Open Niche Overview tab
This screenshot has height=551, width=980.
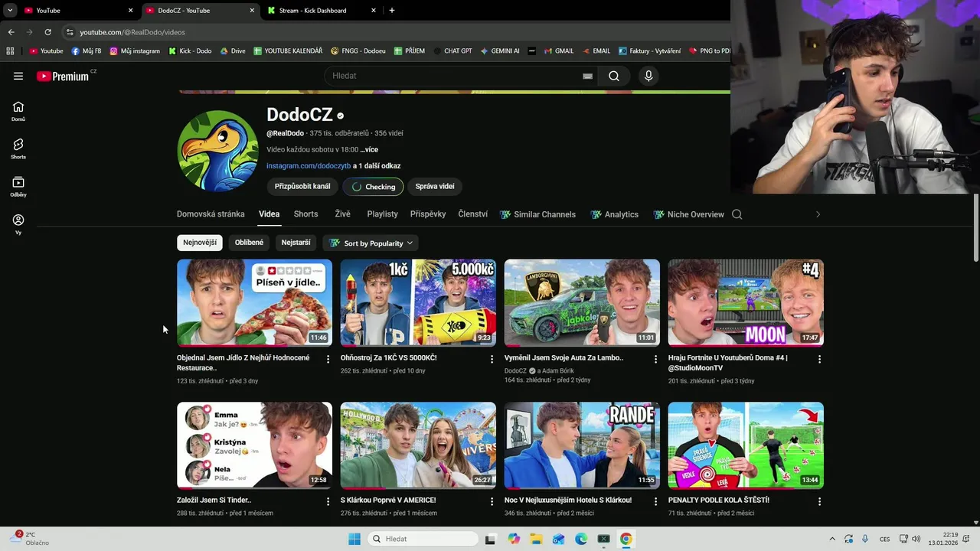[688, 215]
